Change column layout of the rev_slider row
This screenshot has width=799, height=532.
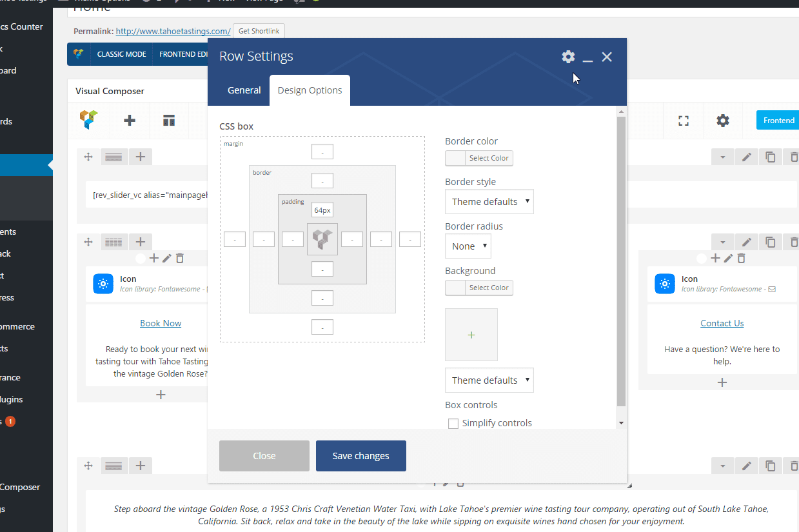[113, 157]
